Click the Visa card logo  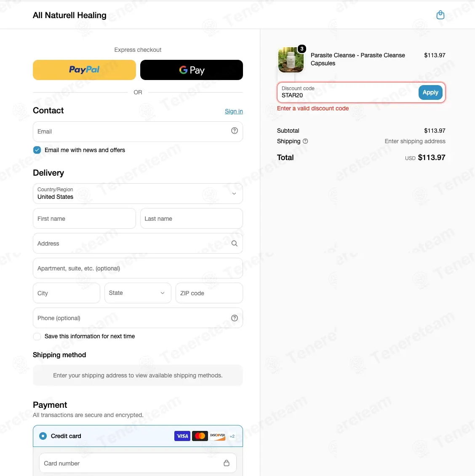(182, 436)
